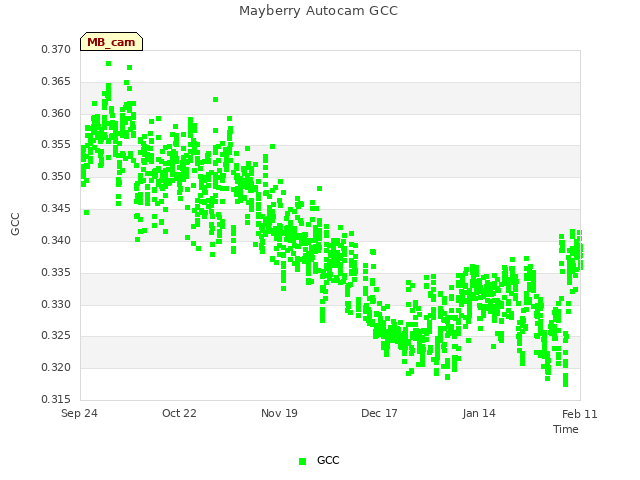640x480 pixels.
Task: Click the vertical GCC axis title
Action: tap(15, 224)
